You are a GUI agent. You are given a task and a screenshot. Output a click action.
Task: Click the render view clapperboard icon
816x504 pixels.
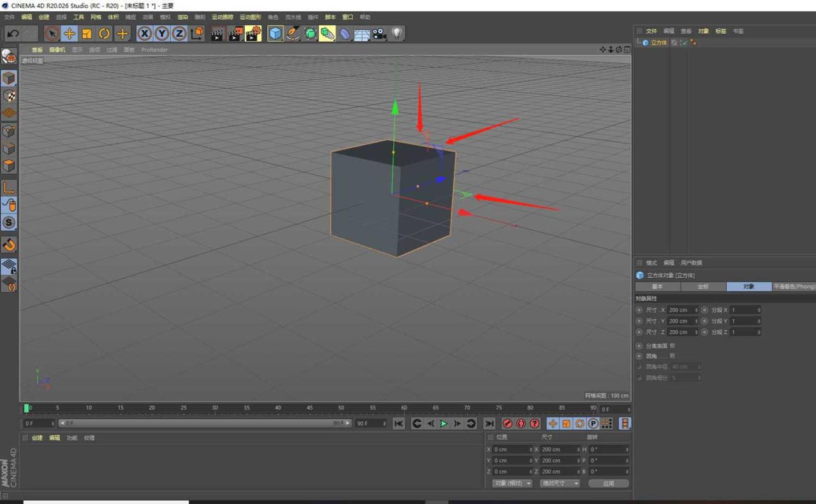(x=217, y=34)
